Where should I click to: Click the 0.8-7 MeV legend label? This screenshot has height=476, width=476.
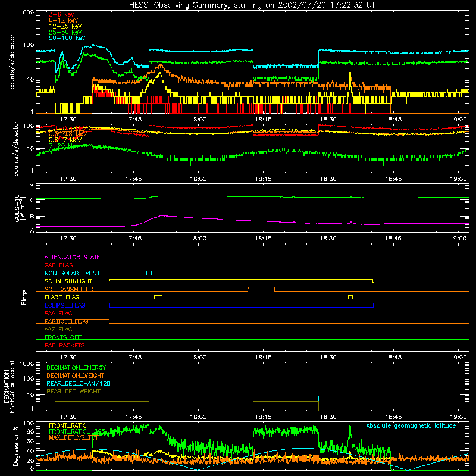click(65, 140)
